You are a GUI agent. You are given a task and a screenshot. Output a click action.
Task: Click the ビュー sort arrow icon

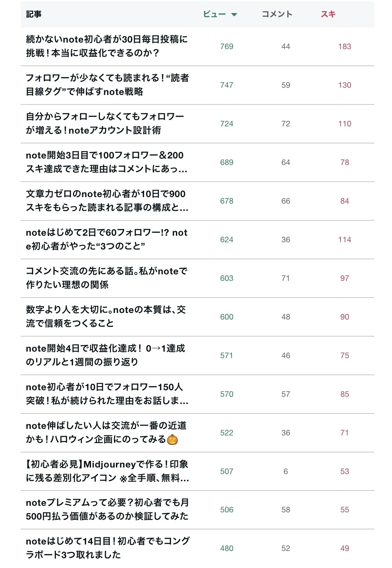click(234, 14)
